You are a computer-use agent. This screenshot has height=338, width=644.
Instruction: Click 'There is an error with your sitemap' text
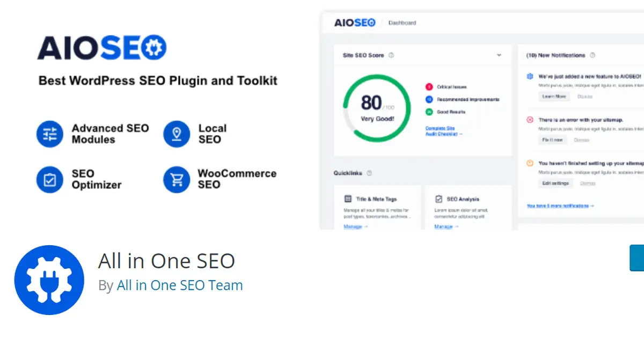click(581, 120)
